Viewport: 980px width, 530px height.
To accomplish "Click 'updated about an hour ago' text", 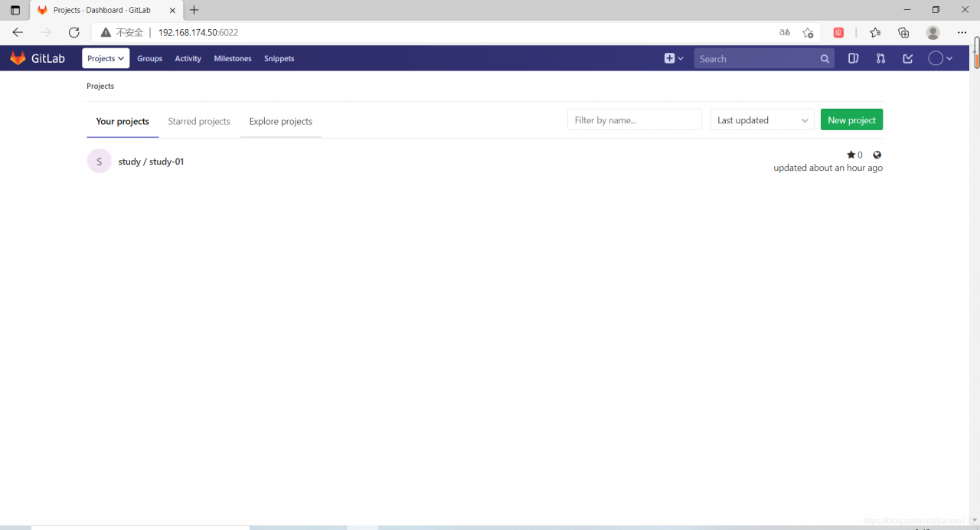I will pyautogui.click(x=828, y=168).
